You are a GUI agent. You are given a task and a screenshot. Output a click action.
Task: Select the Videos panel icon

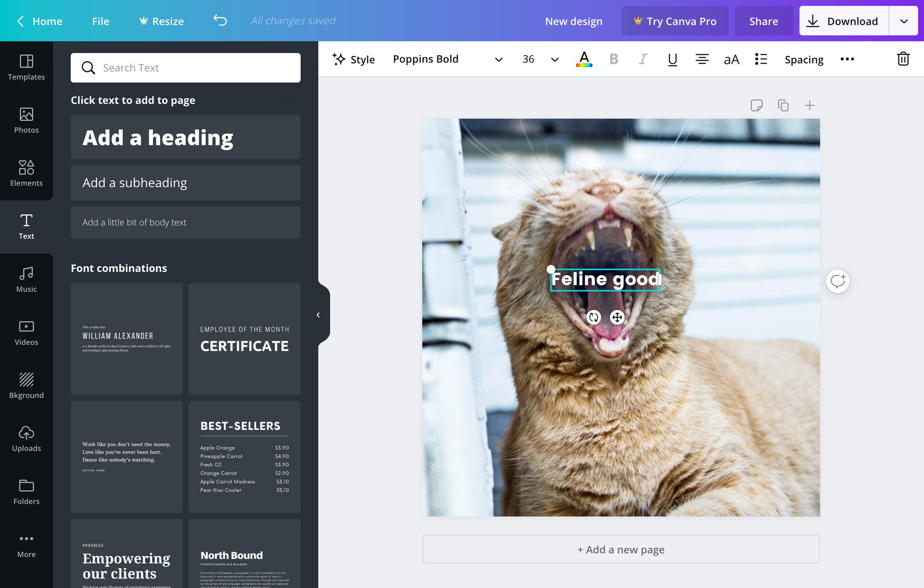point(26,332)
